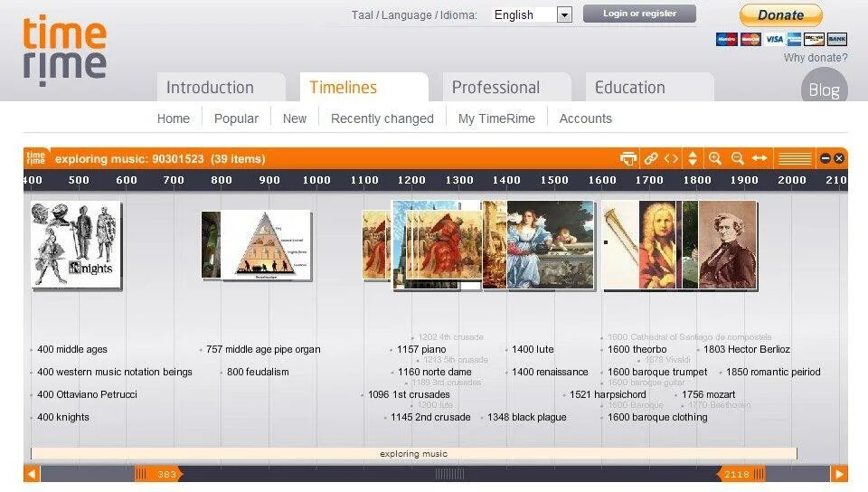This screenshot has width=868, height=492.
Task: Open the Blog circle button
Action: [x=825, y=86]
